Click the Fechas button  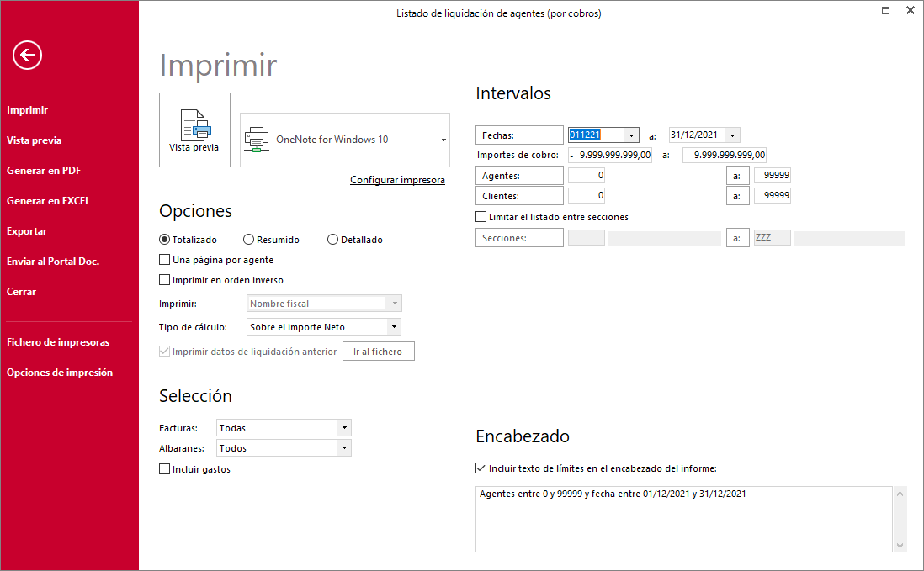click(x=519, y=135)
